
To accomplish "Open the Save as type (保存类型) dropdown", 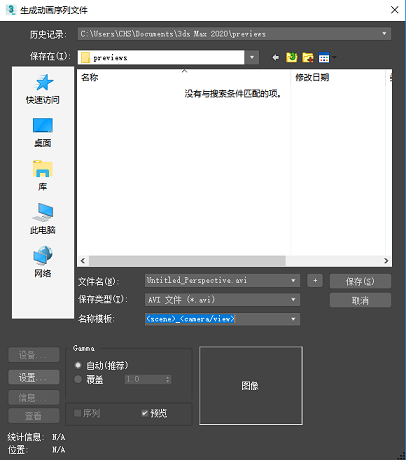I will coord(293,300).
